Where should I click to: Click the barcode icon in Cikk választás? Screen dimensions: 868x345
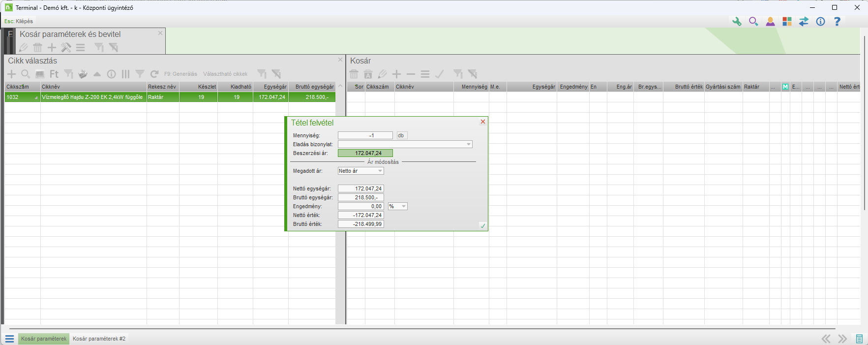pyautogui.click(x=40, y=74)
